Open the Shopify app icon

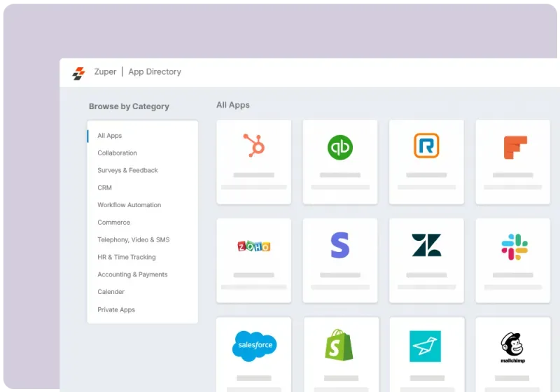click(339, 346)
